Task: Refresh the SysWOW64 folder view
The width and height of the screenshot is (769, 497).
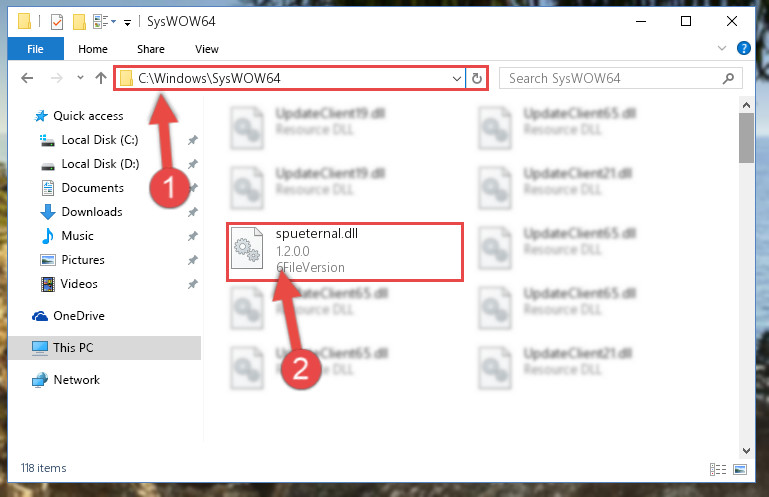Action: point(477,78)
